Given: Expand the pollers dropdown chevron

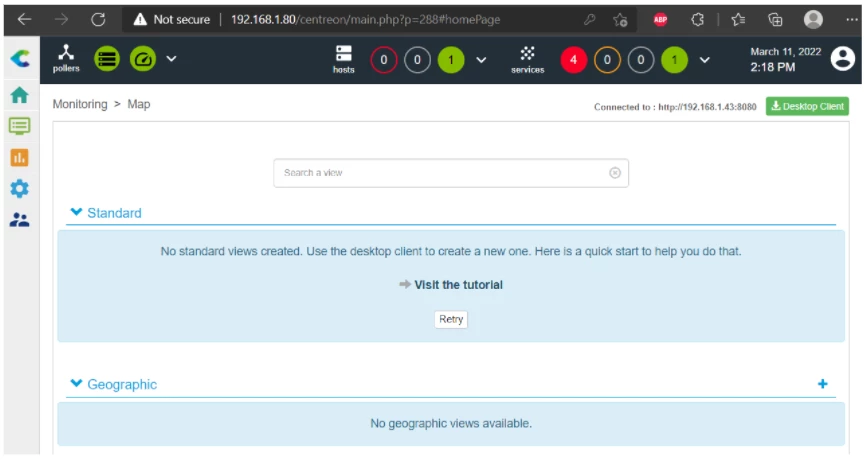Looking at the screenshot, I should pyautogui.click(x=172, y=58).
